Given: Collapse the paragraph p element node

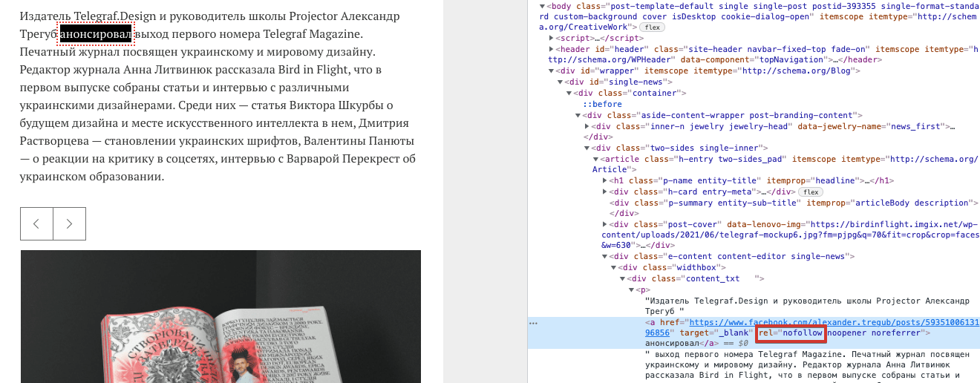Looking at the screenshot, I should click(631, 289).
